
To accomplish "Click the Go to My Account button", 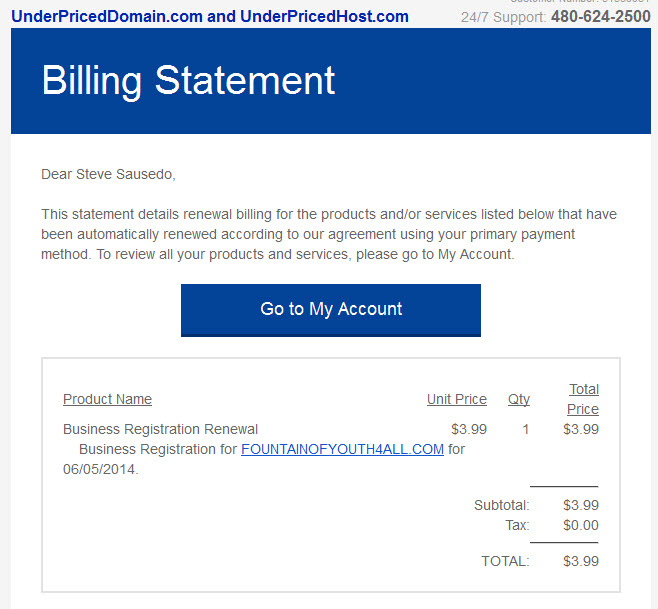I will 331,310.
